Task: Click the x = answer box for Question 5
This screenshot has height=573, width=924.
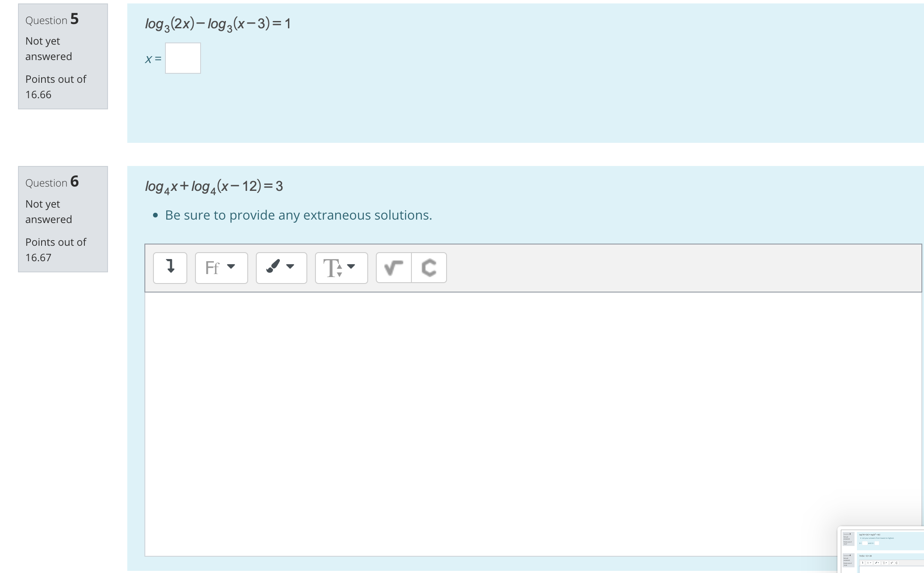Action: click(183, 58)
